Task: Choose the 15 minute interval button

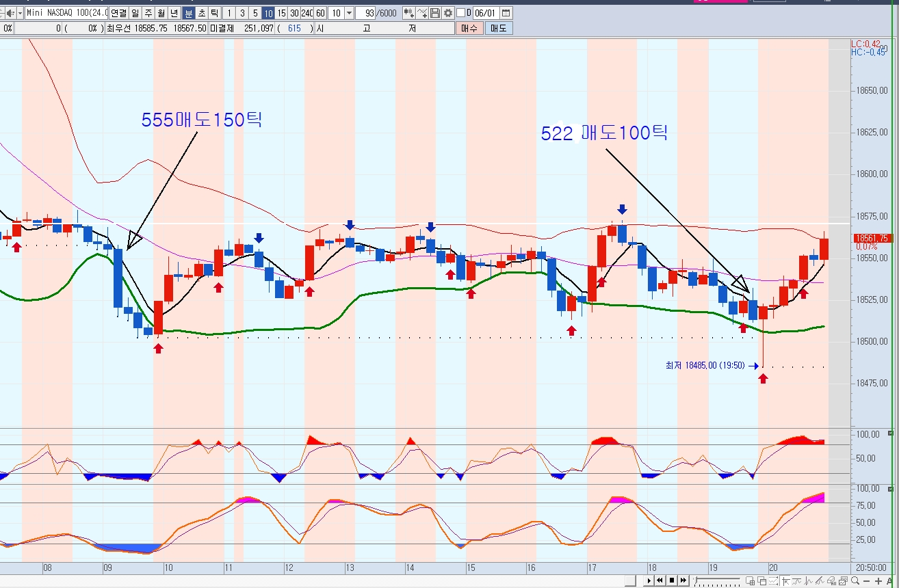Action: tap(281, 13)
